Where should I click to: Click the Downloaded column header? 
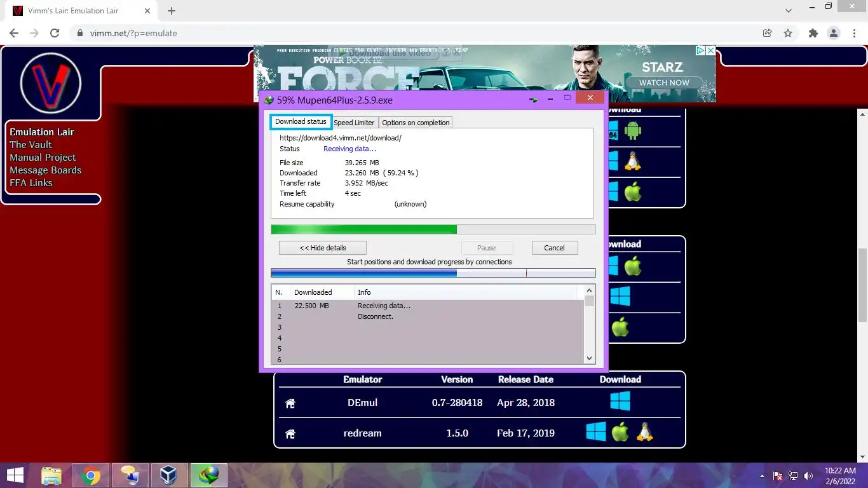322,292
